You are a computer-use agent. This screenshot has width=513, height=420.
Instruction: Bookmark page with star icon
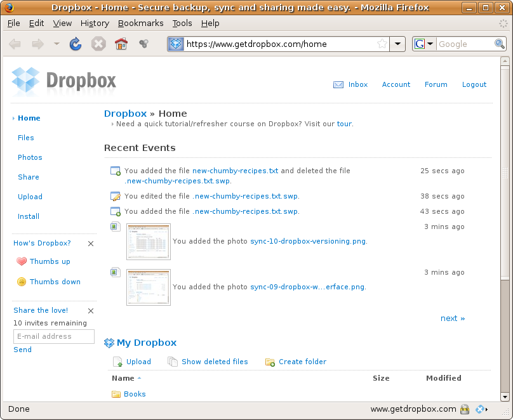[382, 44]
